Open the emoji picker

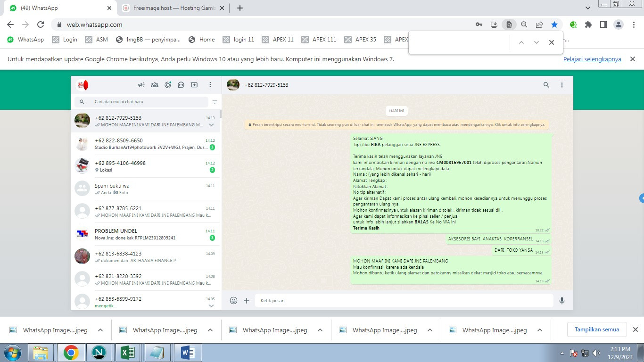click(x=233, y=300)
